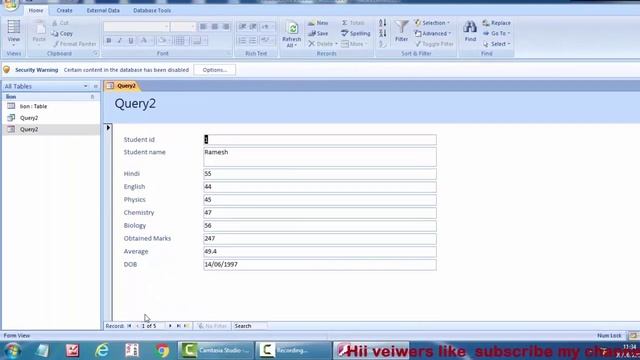The width and height of the screenshot is (640, 360).
Task: Save the current record
Action: coord(318,33)
